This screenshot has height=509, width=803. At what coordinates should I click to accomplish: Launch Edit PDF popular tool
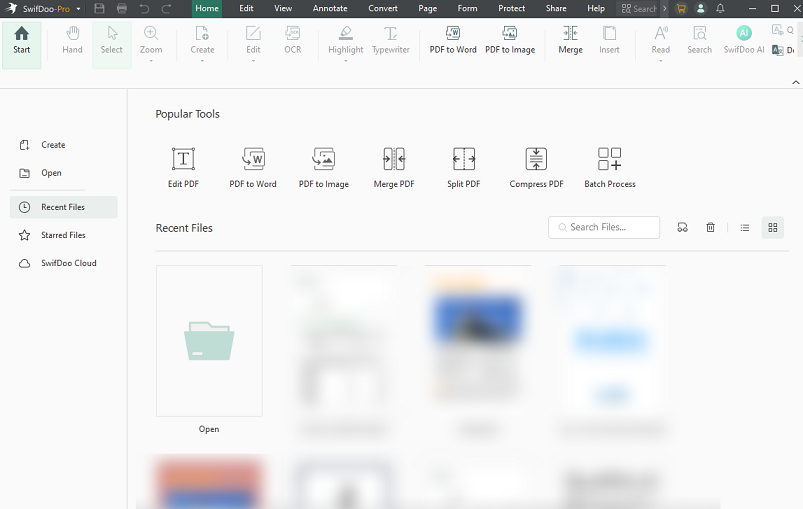coord(183,167)
